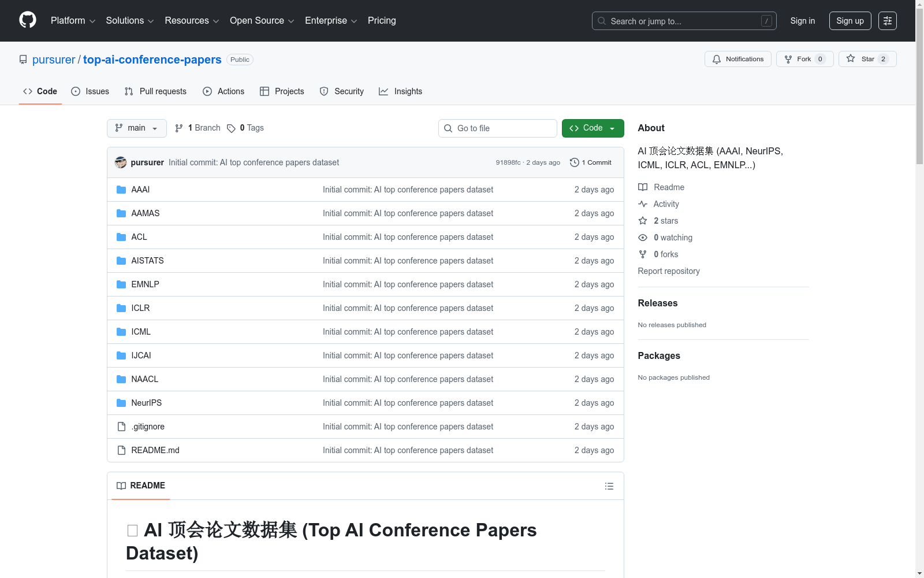Open the README.md file name
Viewport: 924px width, 578px height.
(155, 450)
